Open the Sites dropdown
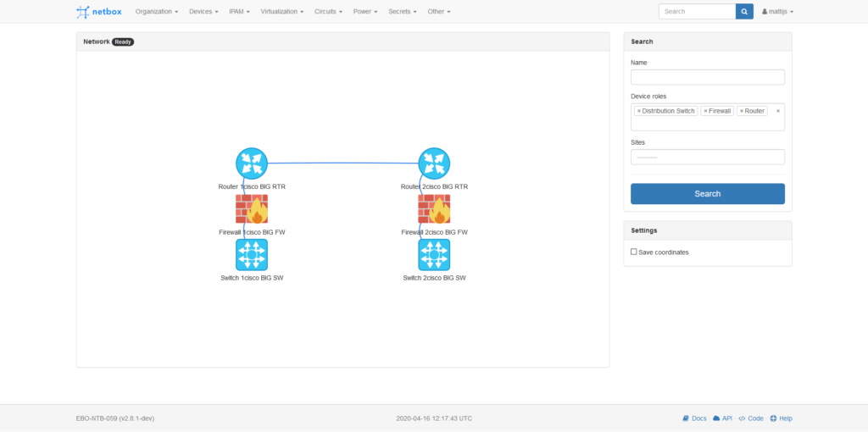Viewport: 868px width, 432px height. tap(707, 157)
